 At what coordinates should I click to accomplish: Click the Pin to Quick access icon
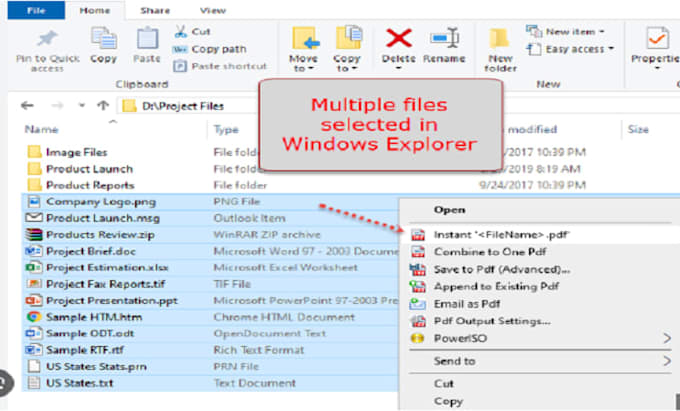coord(47,40)
